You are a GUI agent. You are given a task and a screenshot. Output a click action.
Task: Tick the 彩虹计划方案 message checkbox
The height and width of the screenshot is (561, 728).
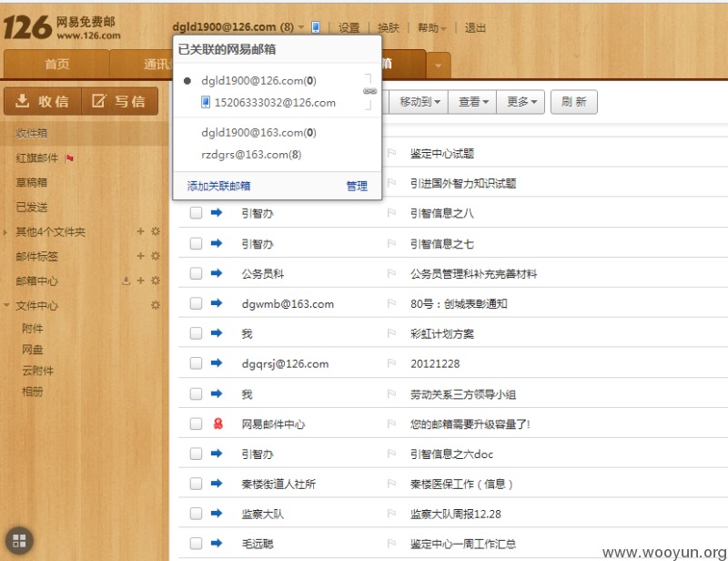coord(196,333)
